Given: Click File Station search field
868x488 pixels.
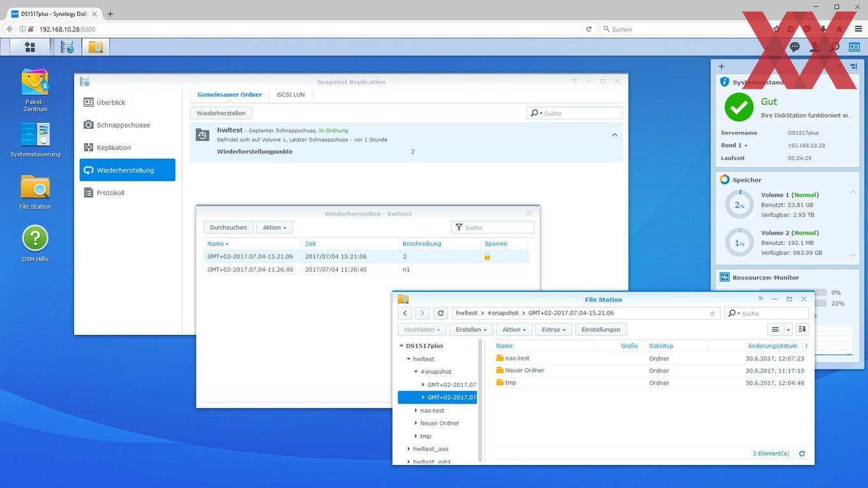Looking at the screenshot, I should 767,313.
